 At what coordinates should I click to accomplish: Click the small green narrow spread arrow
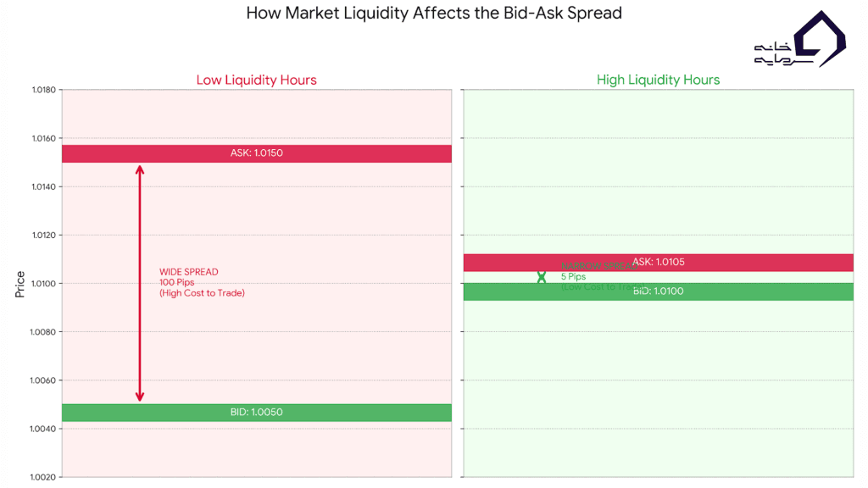(x=542, y=277)
